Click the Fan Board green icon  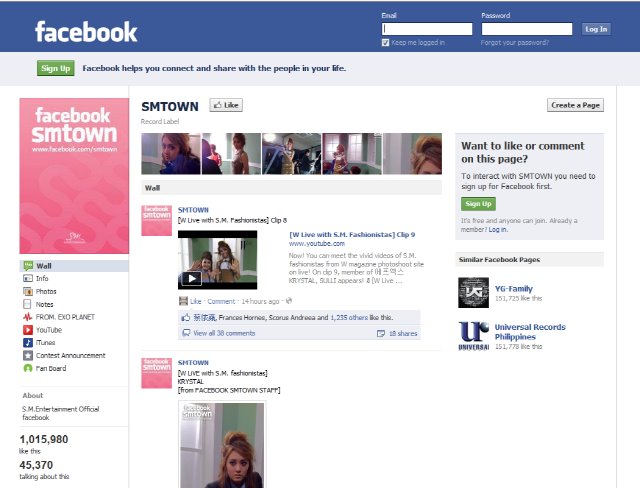point(28,368)
